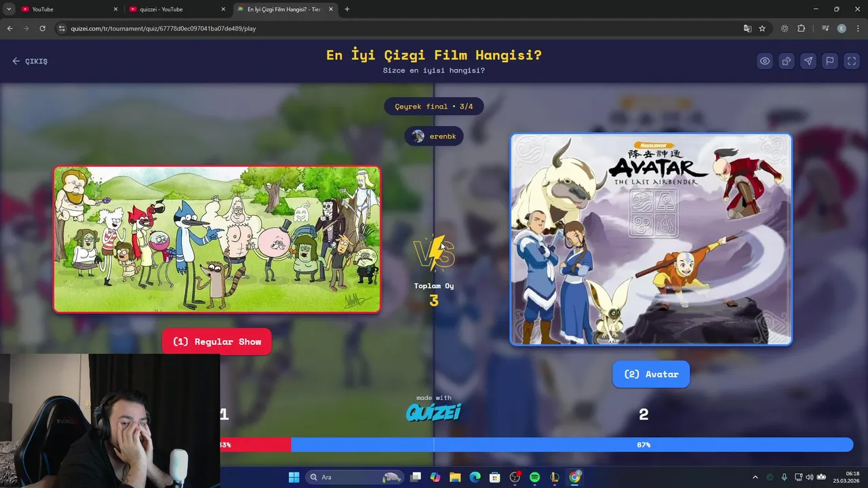Open the Extensions puzzle icon

802,28
